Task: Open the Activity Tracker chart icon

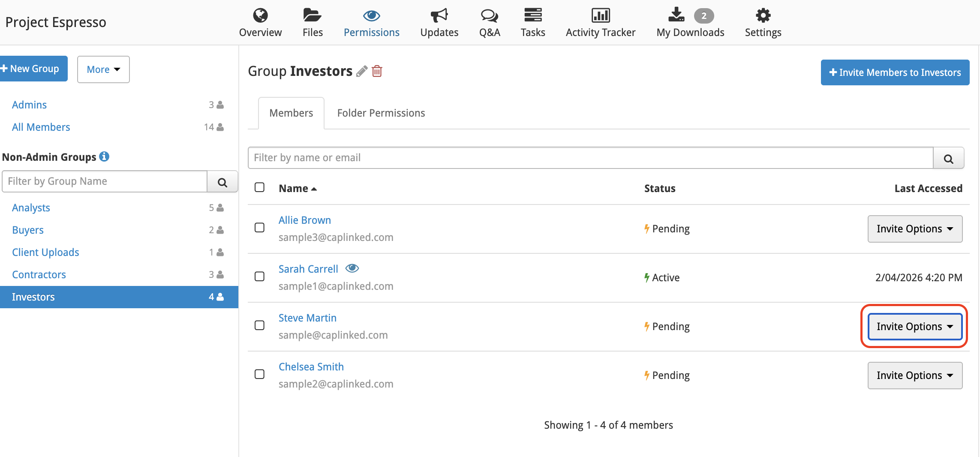Action: click(x=601, y=15)
